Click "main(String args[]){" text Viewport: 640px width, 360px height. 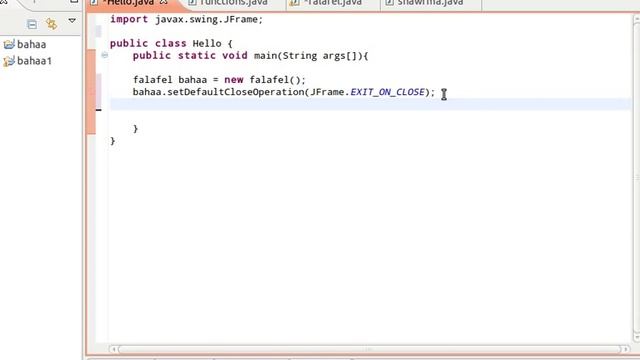coord(311,56)
